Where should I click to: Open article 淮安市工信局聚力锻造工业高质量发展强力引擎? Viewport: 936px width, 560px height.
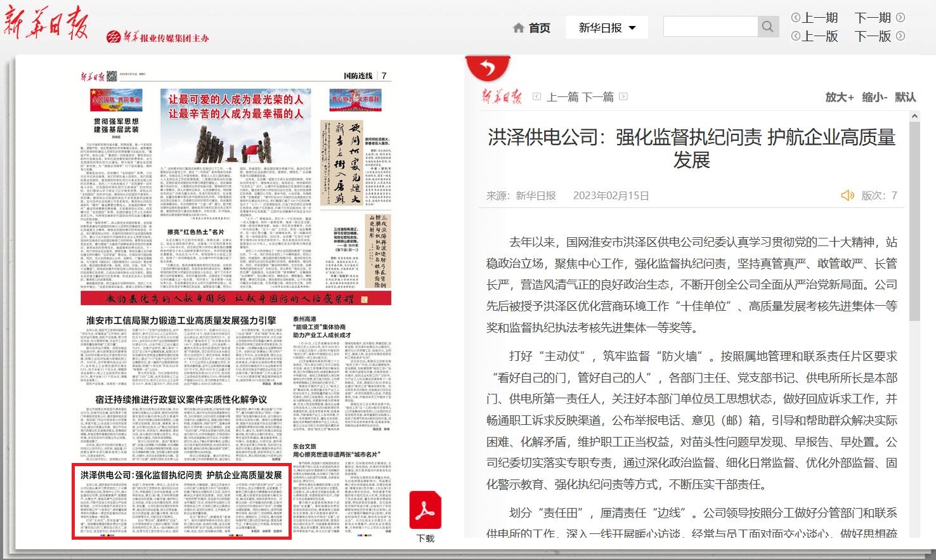pyautogui.click(x=181, y=321)
